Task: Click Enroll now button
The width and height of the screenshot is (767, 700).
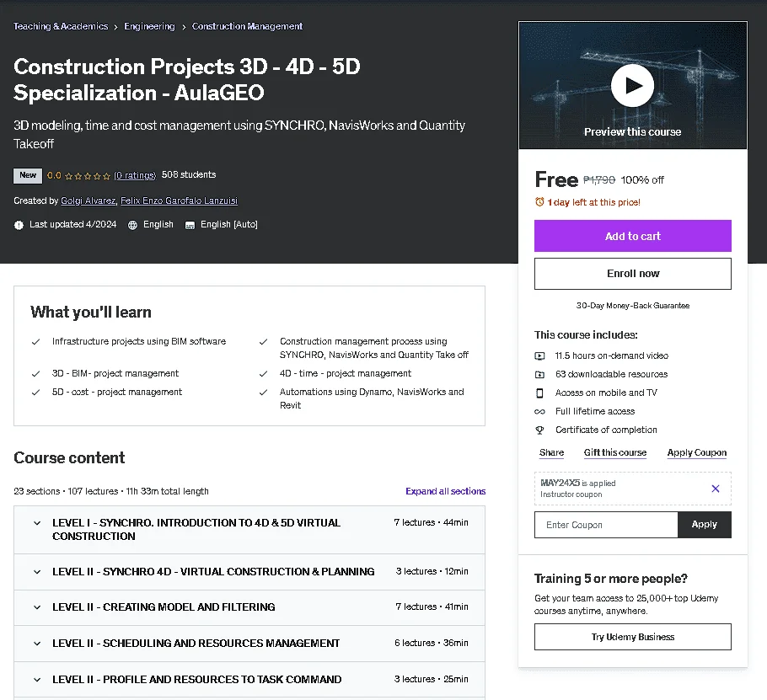Action: (632, 274)
